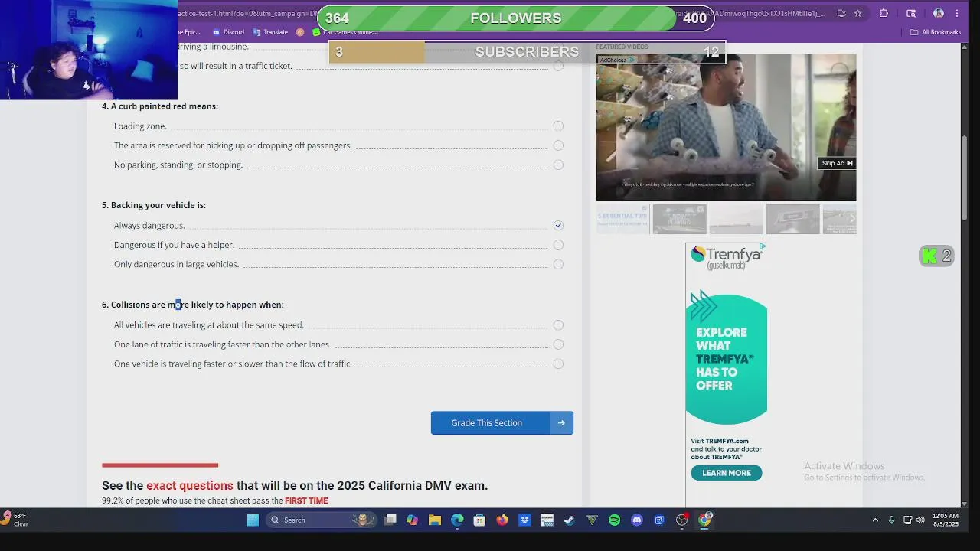Open the Discord bookmark
980x551 pixels.
[x=229, y=32]
